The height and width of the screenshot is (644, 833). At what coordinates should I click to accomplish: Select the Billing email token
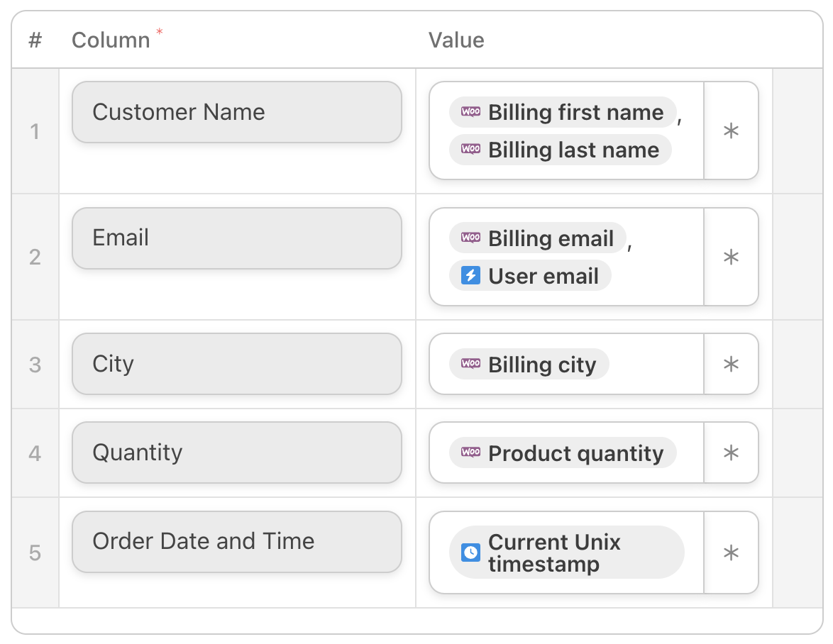click(x=539, y=238)
